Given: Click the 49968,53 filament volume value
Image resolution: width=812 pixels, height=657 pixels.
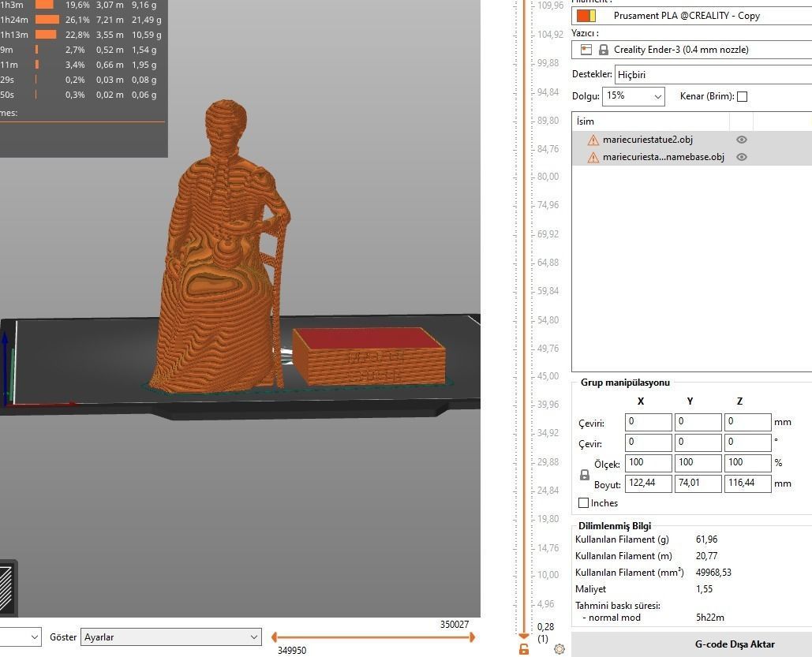Looking at the screenshot, I should (713, 573).
